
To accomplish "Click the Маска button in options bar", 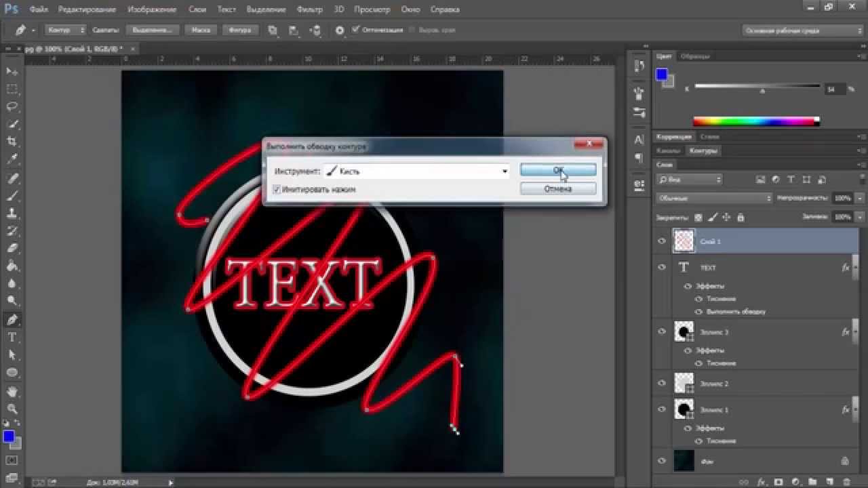I will [x=201, y=30].
